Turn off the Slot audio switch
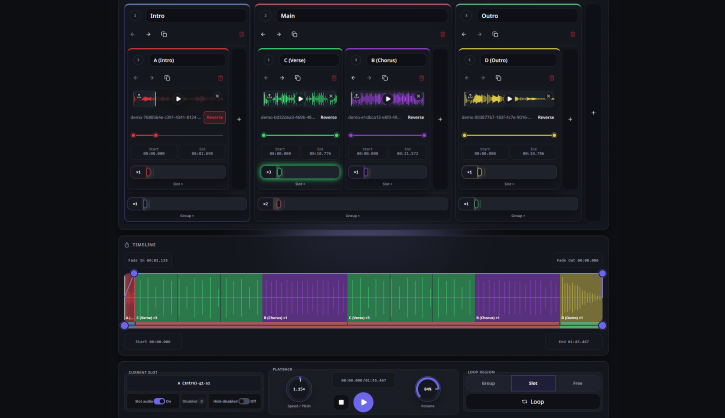 pyautogui.click(x=160, y=401)
